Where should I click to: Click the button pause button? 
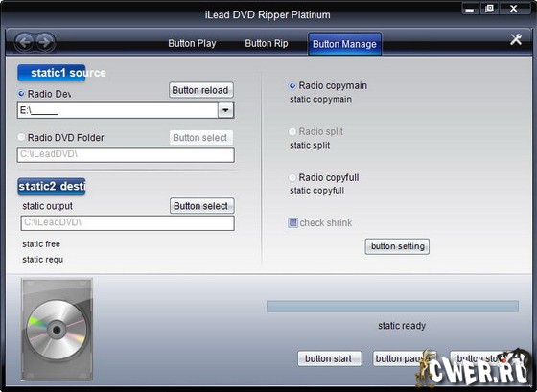click(404, 358)
